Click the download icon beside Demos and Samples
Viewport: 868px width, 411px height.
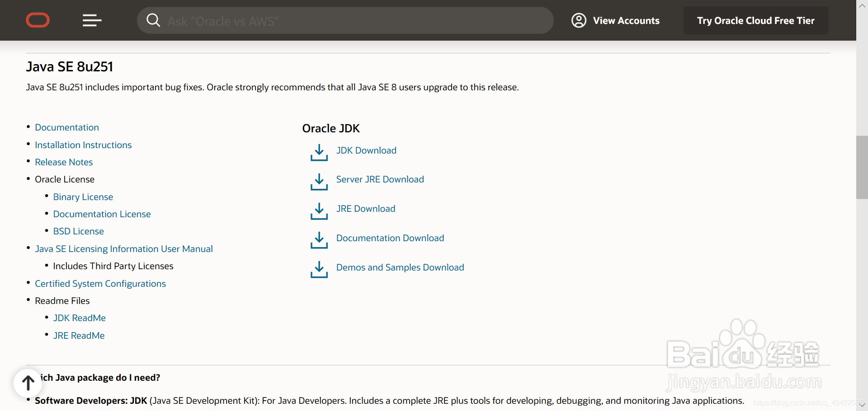[319, 269]
